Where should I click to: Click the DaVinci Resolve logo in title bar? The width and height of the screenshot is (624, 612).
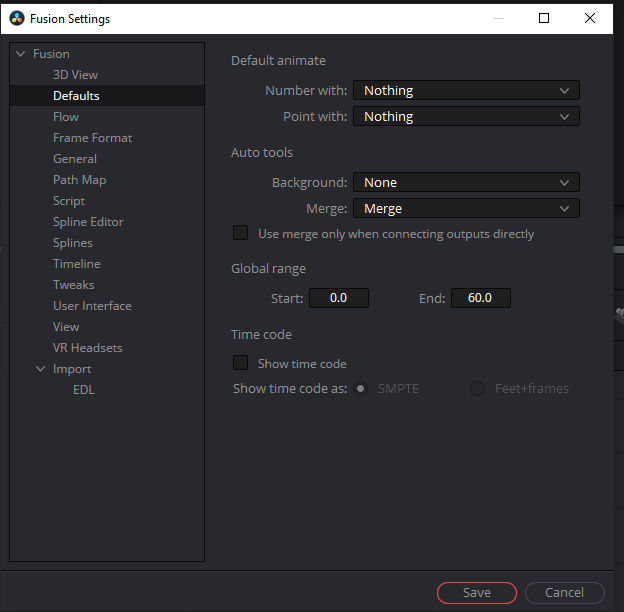coord(17,18)
